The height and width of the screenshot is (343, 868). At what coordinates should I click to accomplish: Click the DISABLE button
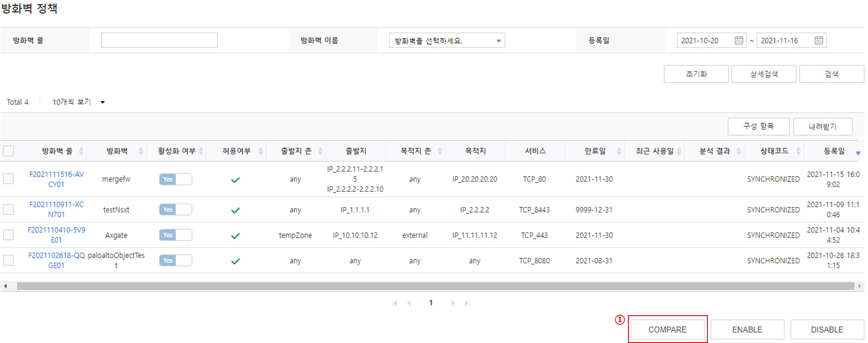click(827, 330)
